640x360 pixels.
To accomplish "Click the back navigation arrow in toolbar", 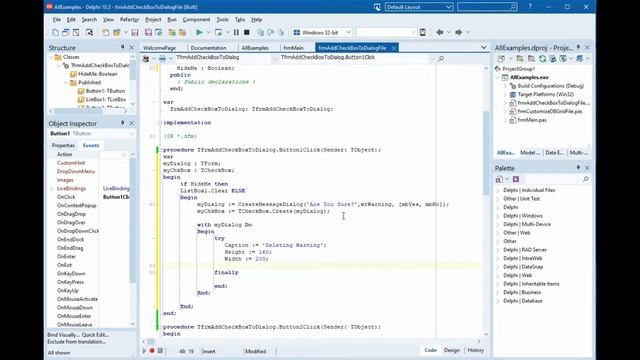I will coord(440,32).
